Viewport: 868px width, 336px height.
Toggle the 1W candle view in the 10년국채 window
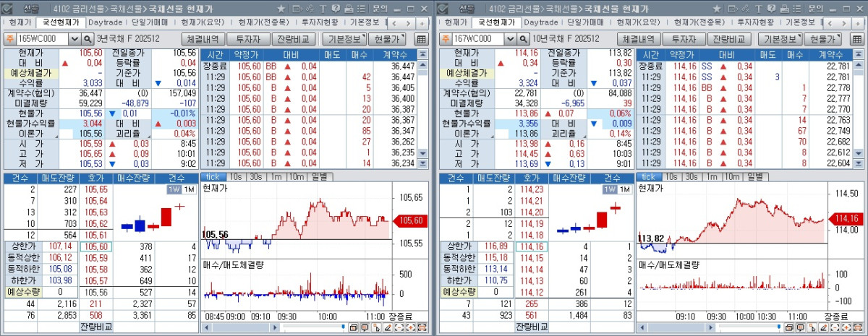coord(608,189)
